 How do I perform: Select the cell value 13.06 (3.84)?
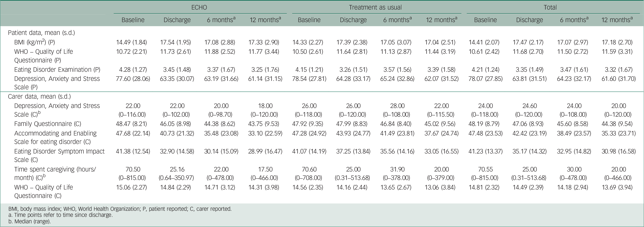coord(441,187)
